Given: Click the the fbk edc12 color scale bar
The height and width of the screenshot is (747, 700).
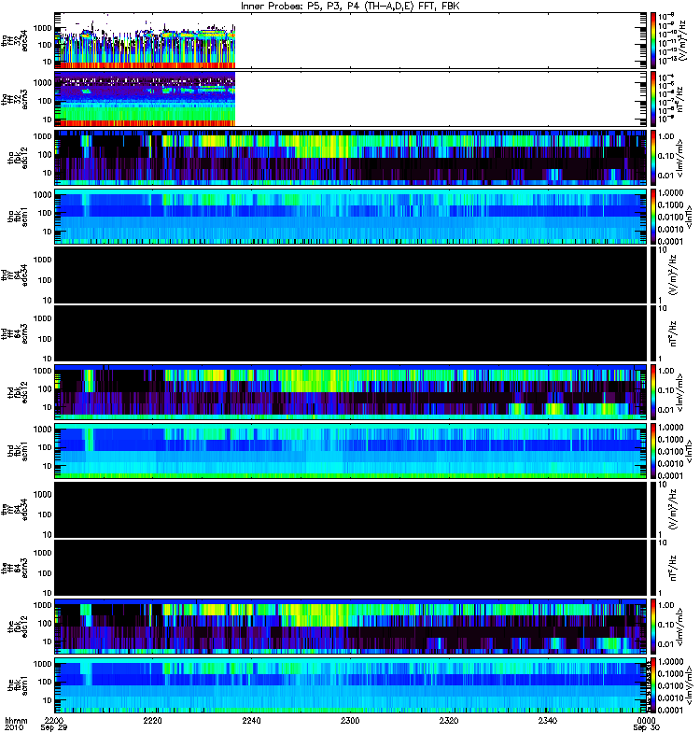Looking at the screenshot, I should (x=652, y=627).
